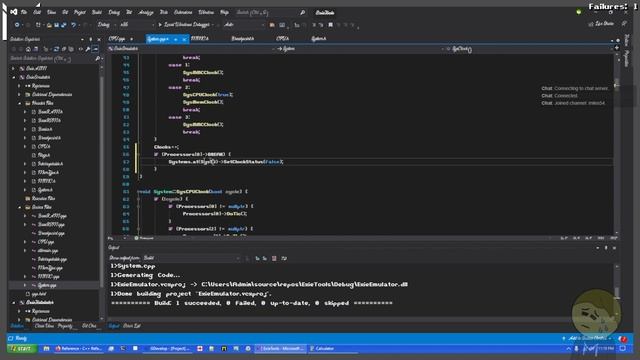Expand External Dependencies under ExieEmulator

coord(20,95)
